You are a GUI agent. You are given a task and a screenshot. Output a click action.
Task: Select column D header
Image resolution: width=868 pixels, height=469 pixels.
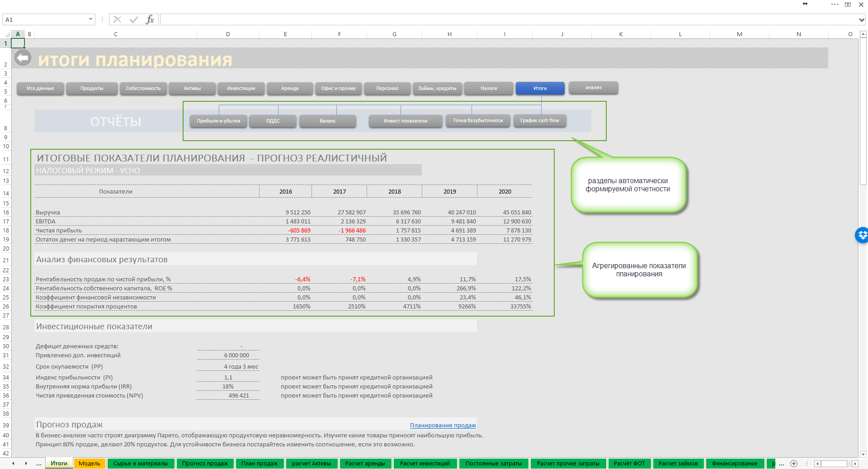coord(228,34)
